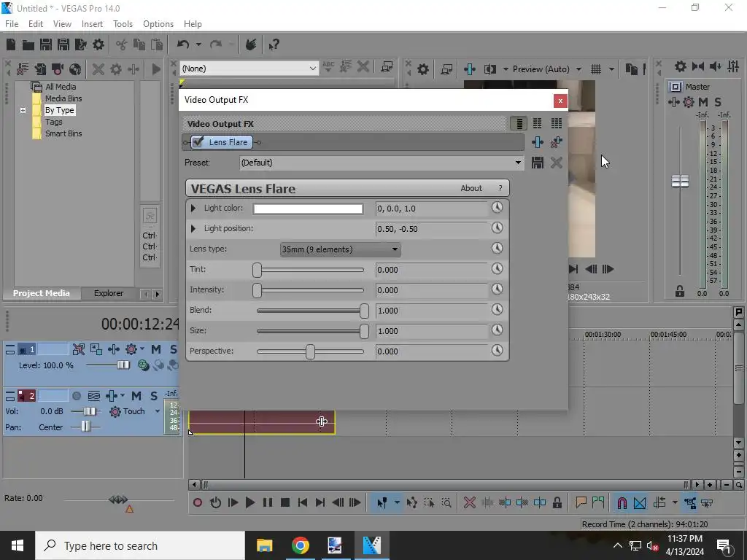747x560 pixels.
Task: Open the Edit menu
Action: [x=35, y=24]
